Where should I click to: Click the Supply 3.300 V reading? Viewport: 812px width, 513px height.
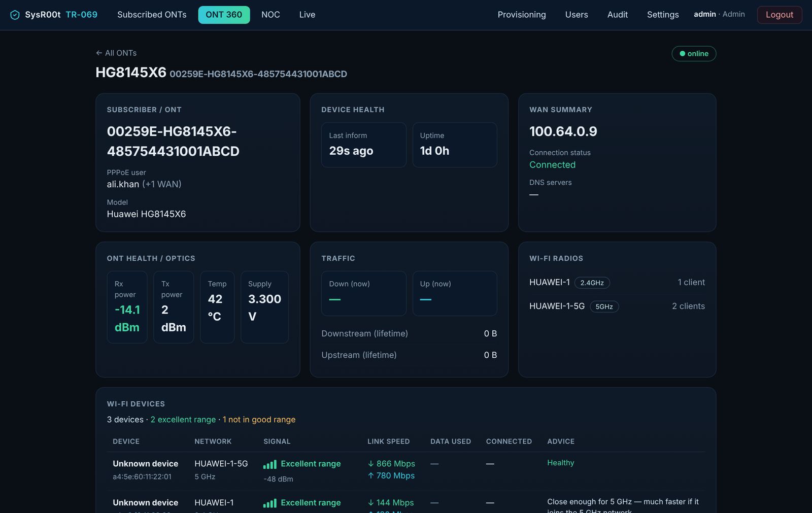[x=264, y=307]
